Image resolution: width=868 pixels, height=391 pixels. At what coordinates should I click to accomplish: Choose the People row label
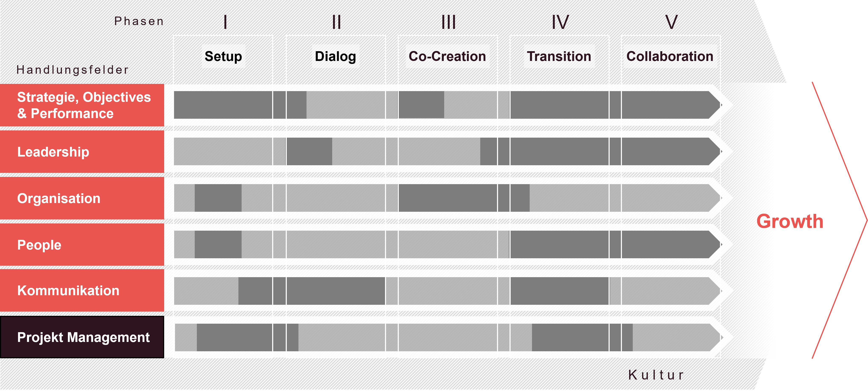tap(39, 245)
